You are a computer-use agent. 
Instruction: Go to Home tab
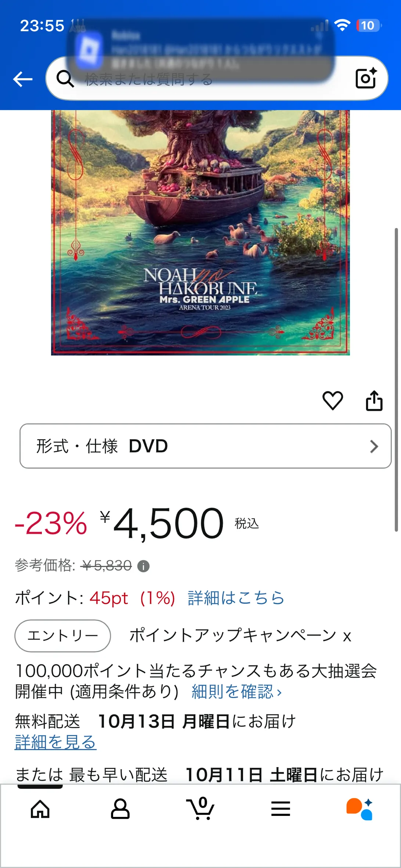40,809
